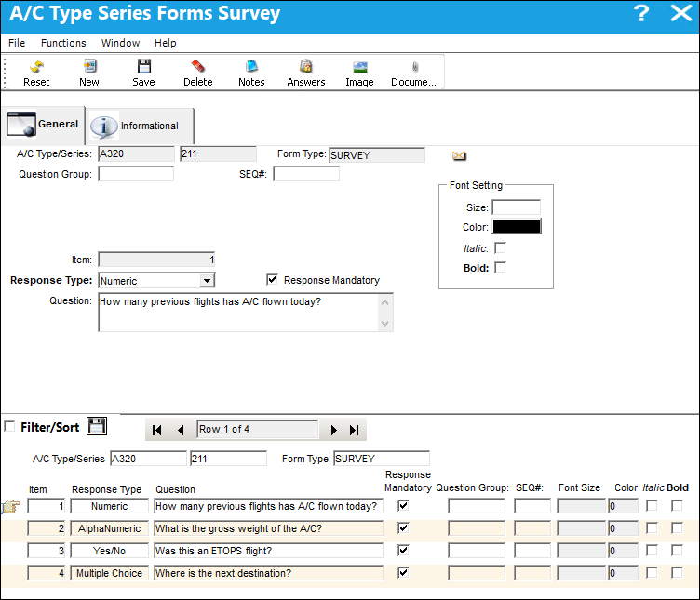Screen dimensions: 700x600
Task: Select the Multiple Choice response type cell
Action: tap(110, 573)
